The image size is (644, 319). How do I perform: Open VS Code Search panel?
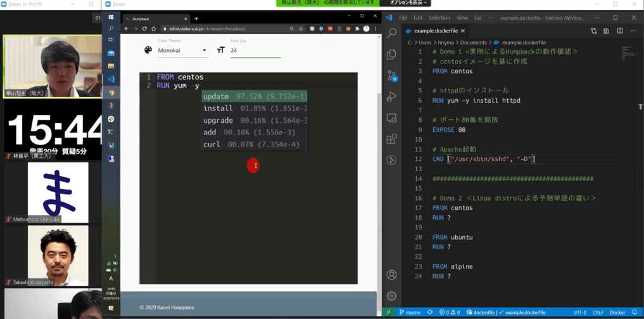click(392, 33)
